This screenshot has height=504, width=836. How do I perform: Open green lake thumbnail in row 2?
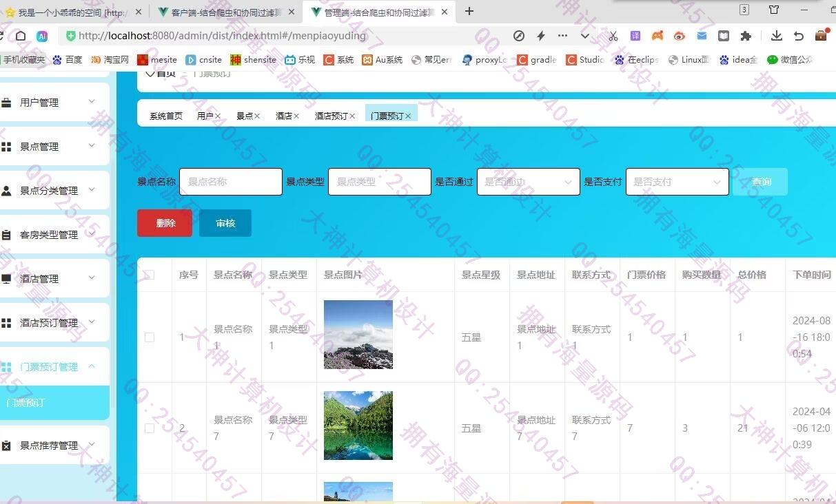pos(358,426)
